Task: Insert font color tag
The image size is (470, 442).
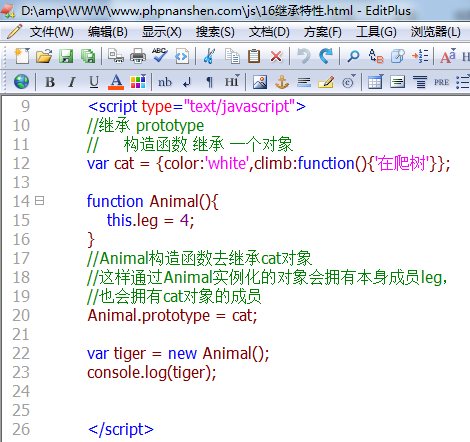Action: pyautogui.click(x=116, y=82)
